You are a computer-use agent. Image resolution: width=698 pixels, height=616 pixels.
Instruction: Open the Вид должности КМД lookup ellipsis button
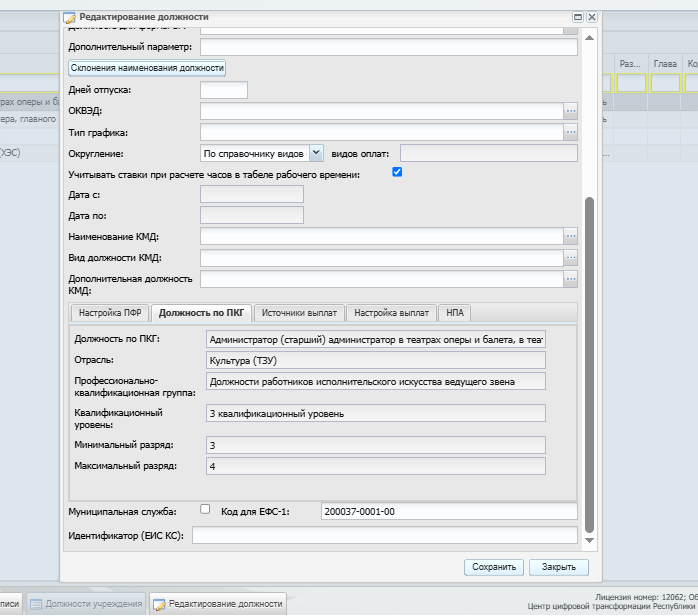(571, 258)
